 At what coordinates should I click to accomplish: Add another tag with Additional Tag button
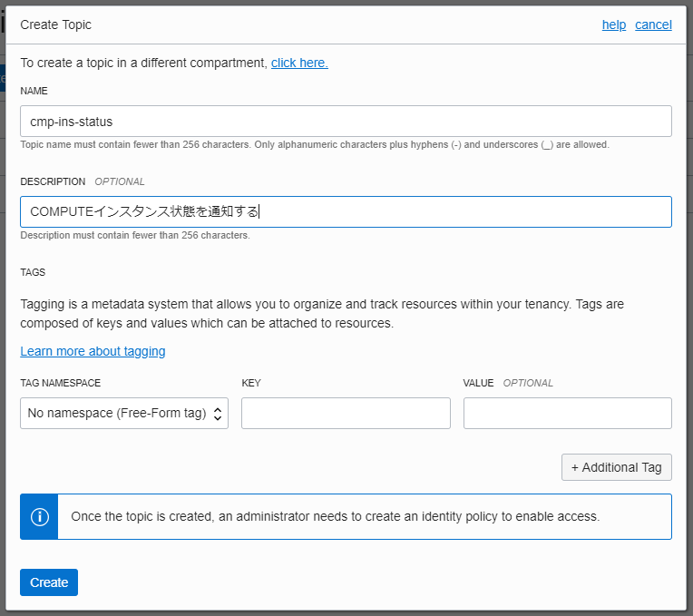617,467
